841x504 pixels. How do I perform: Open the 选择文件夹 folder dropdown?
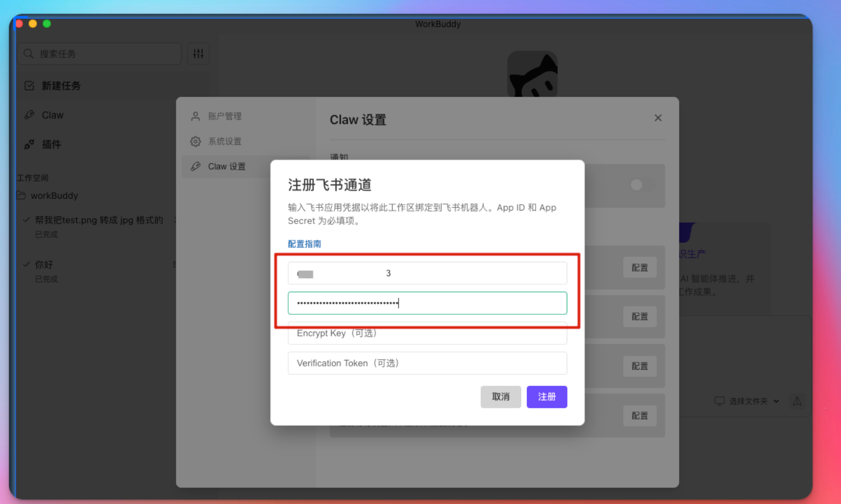[747, 401]
